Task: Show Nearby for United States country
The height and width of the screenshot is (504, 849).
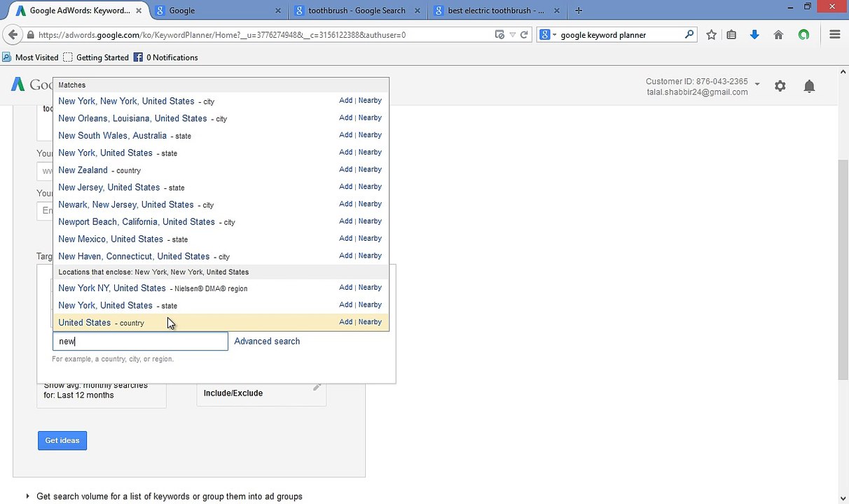Action: point(370,322)
